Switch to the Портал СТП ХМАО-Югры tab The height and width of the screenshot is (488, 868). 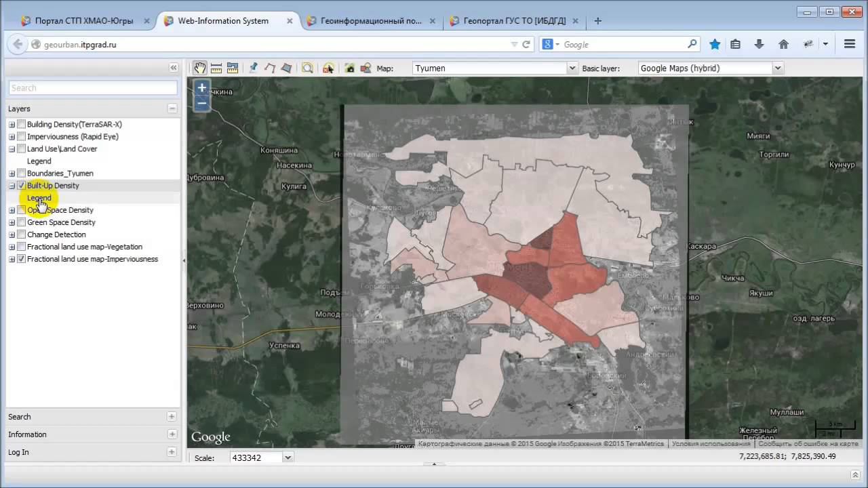coord(83,21)
